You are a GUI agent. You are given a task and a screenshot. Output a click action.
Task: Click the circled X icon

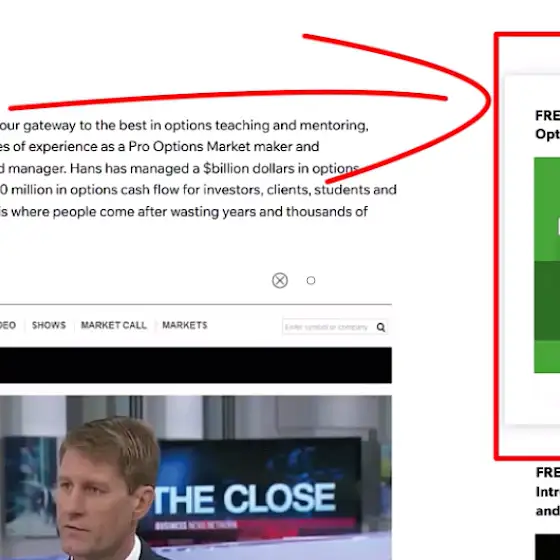[280, 280]
